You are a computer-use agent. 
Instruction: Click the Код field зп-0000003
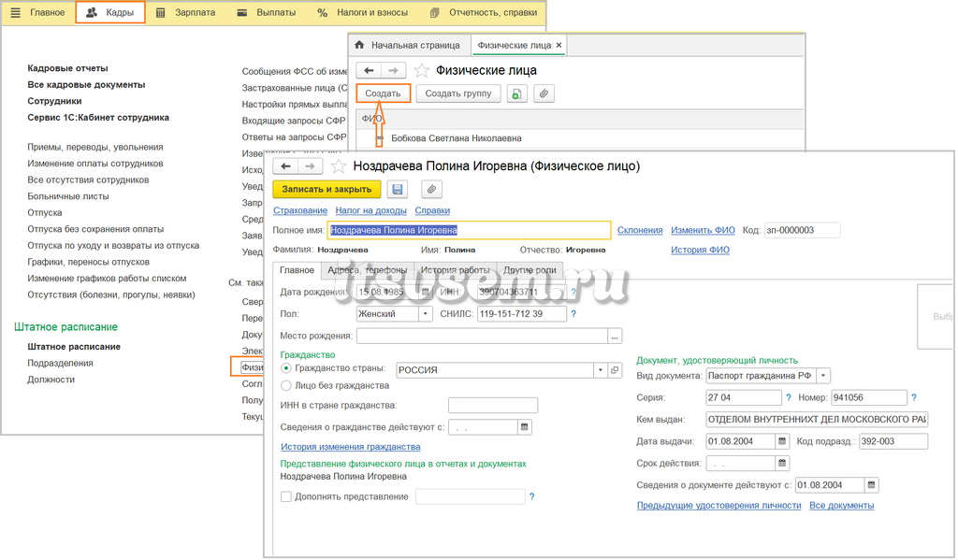[802, 230]
